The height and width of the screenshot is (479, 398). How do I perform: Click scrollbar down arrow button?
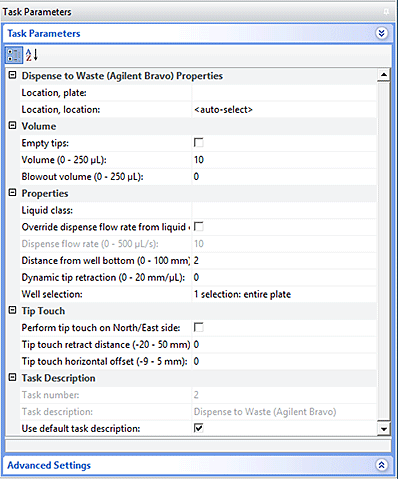[384, 429]
